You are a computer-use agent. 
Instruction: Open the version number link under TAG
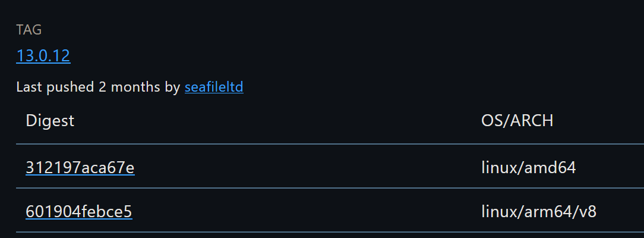[43, 56]
